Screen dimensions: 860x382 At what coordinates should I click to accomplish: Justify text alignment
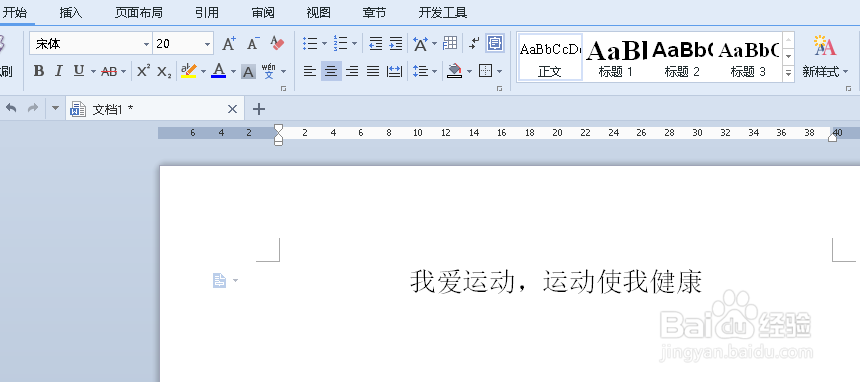point(373,71)
